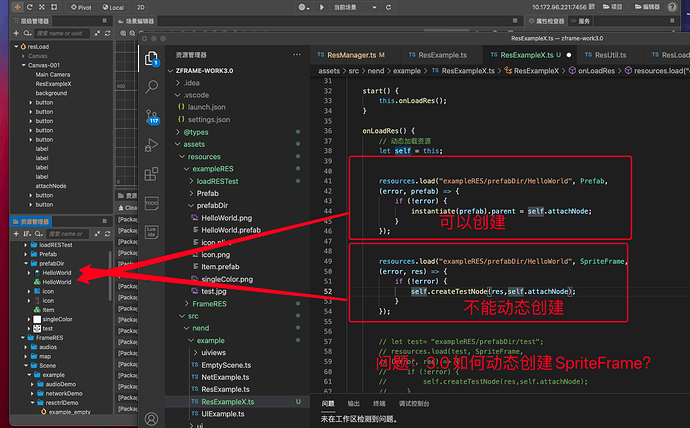The image size is (690, 428).
Task: Collapse the Canvas-001 node in hierarchy
Action: (24, 65)
